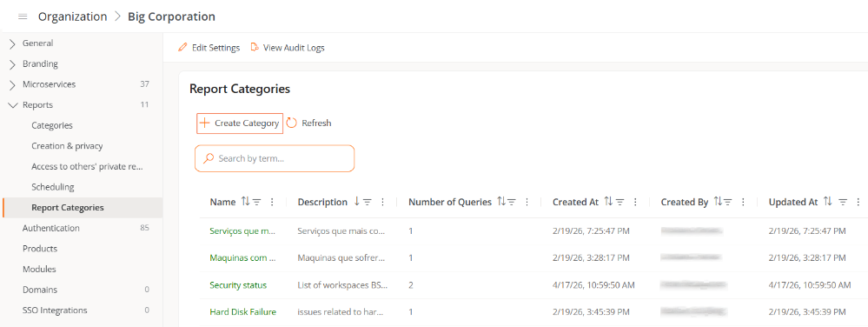Open the Products sidebar item
Viewport: 868px width, 327px height.
[40, 249]
